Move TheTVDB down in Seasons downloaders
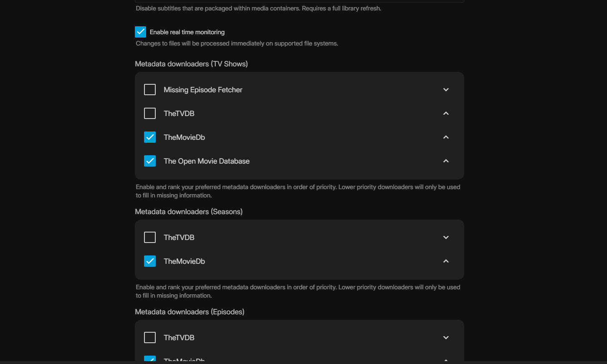 (446, 238)
